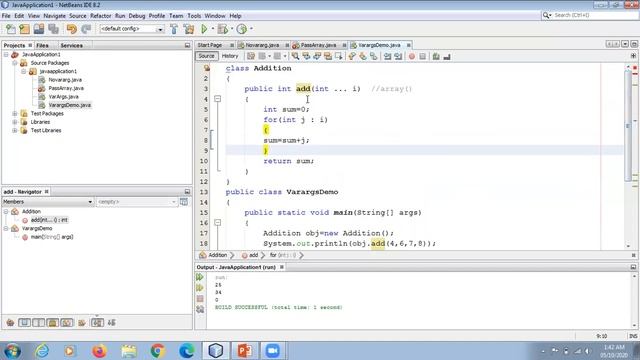Switch to the PassArray.java tab
The height and width of the screenshot is (360, 640).
[x=318, y=45]
